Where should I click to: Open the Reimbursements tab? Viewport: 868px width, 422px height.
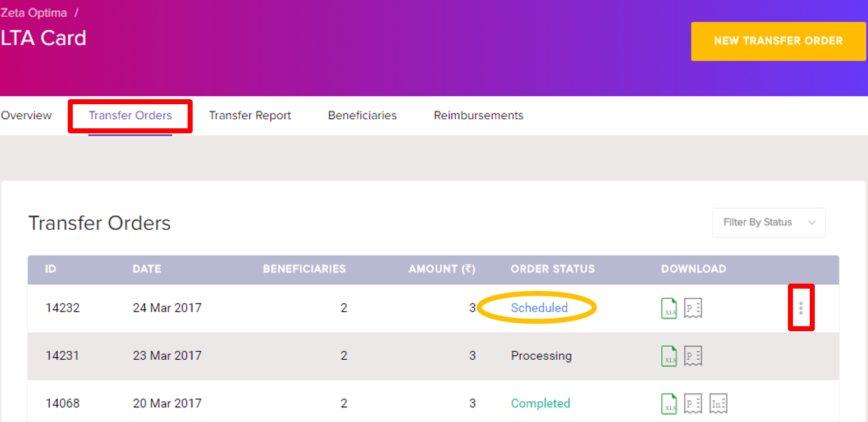click(478, 115)
